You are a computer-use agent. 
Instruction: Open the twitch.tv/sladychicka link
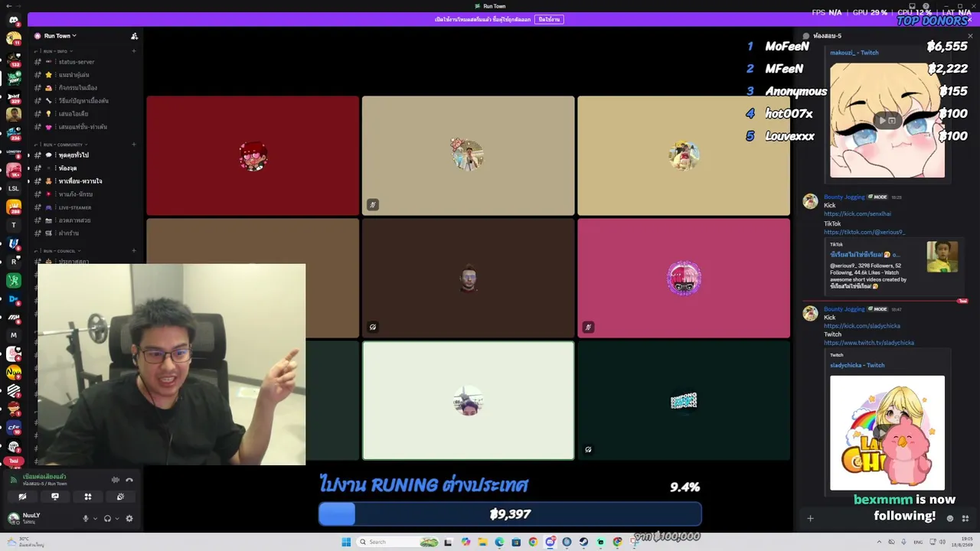(869, 343)
